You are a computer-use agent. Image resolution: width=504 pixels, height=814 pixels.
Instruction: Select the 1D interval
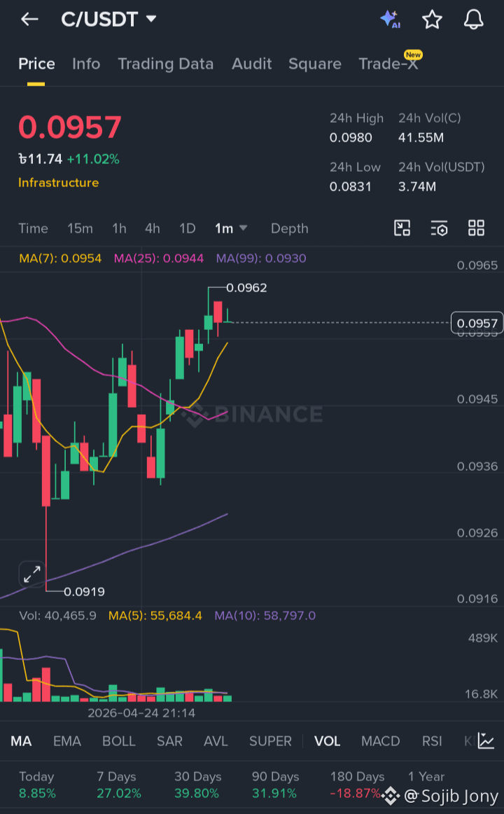[x=187, y=228]
